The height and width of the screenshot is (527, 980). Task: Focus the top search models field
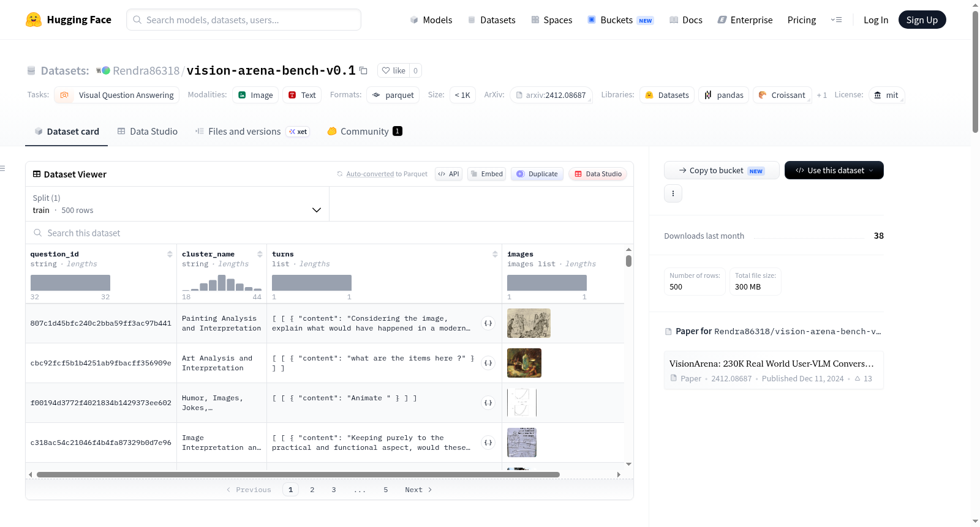244,20
